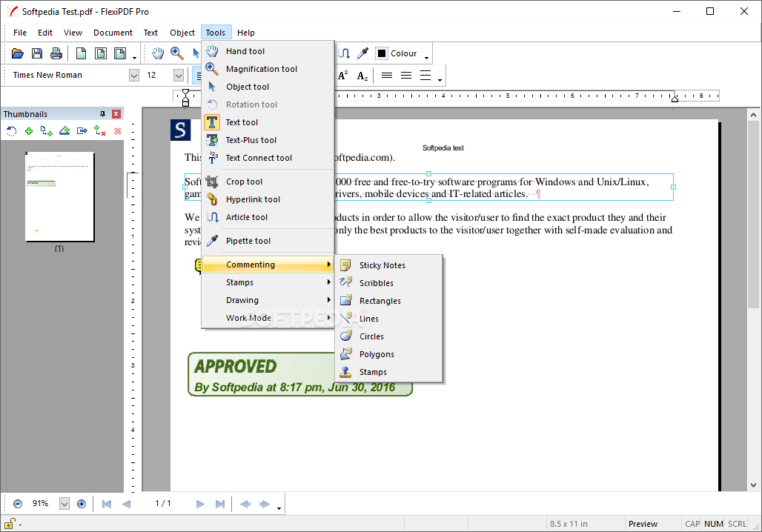Click zoom out minus button

[18, 504]
